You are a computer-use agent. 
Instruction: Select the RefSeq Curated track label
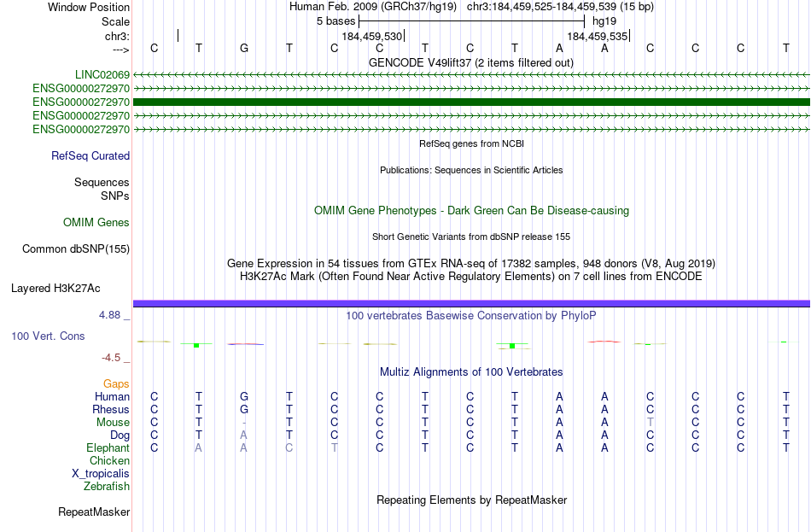[90, 155]
